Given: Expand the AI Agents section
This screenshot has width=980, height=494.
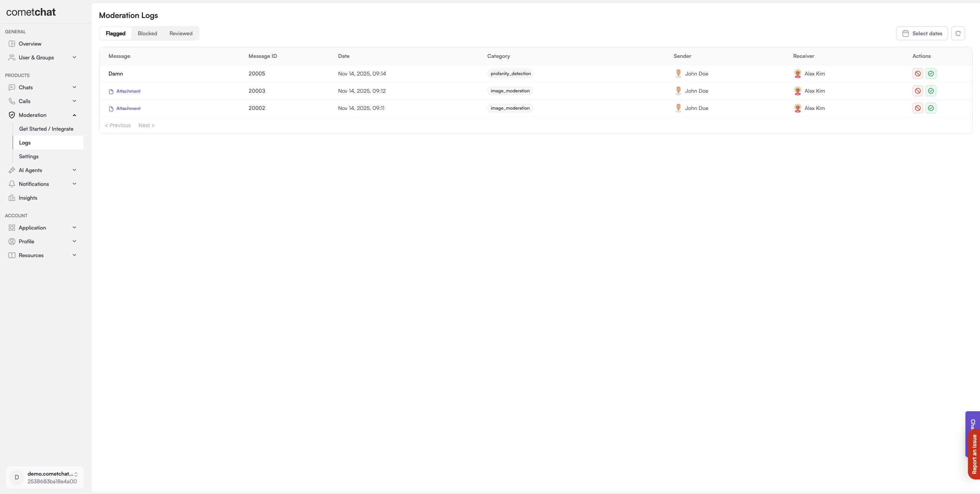Looking at the screenshot, I should pos(74,170).
